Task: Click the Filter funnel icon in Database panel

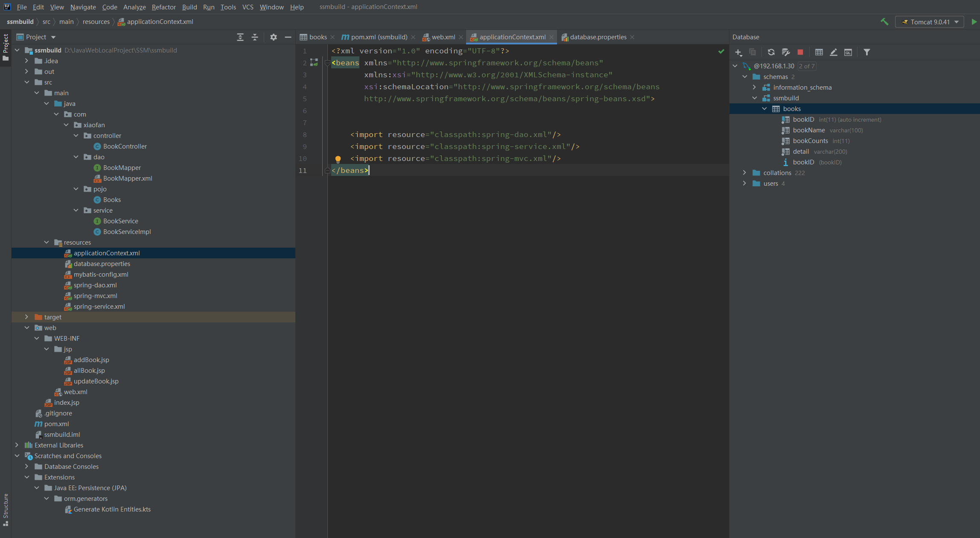Action: (x=867, y=52)
